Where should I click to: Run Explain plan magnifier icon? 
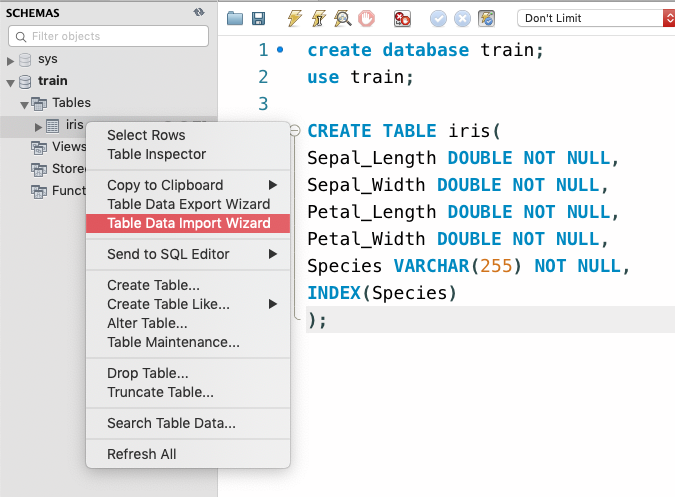pos(343,19)
